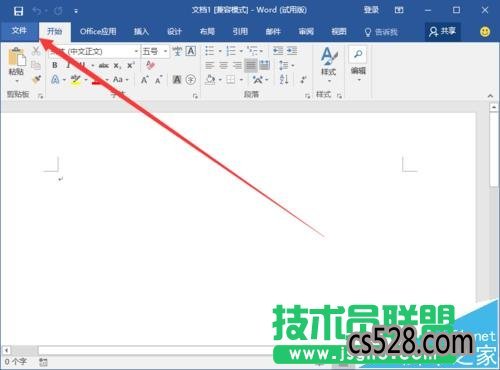This screenshot has width=500, height=370.
Task: Switch to the 引用 References tab
Action: [240, 32]
